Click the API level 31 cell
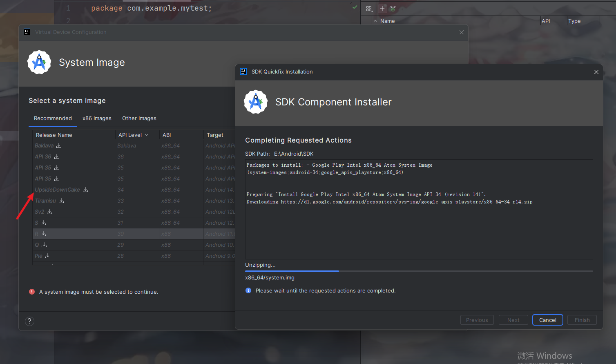 point(137,223)
